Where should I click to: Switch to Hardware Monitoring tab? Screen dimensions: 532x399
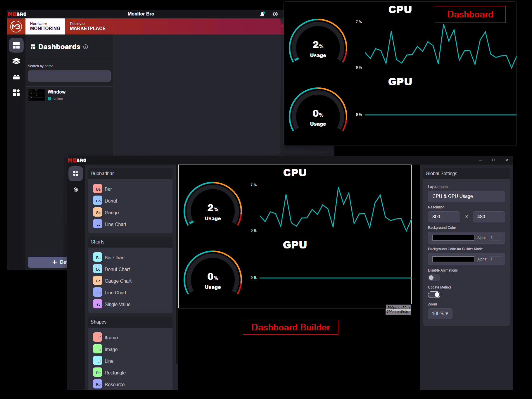pyautogui.click(x=45, y=26)
